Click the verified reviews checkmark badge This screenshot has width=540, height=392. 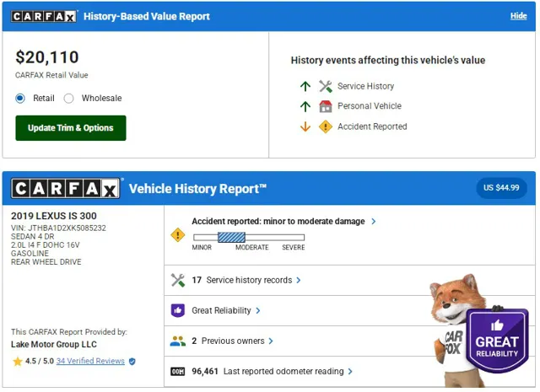tap(132, 362)
